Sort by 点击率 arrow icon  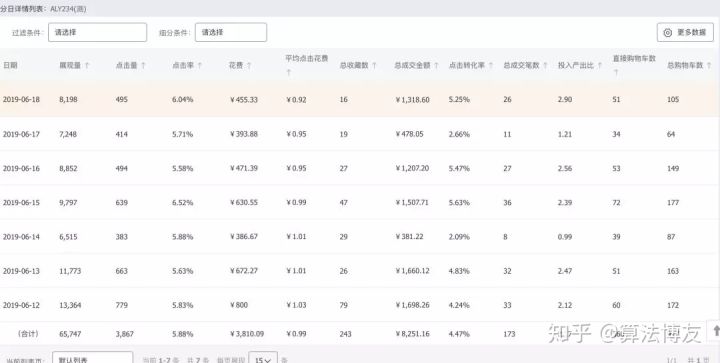coord(200,66)
